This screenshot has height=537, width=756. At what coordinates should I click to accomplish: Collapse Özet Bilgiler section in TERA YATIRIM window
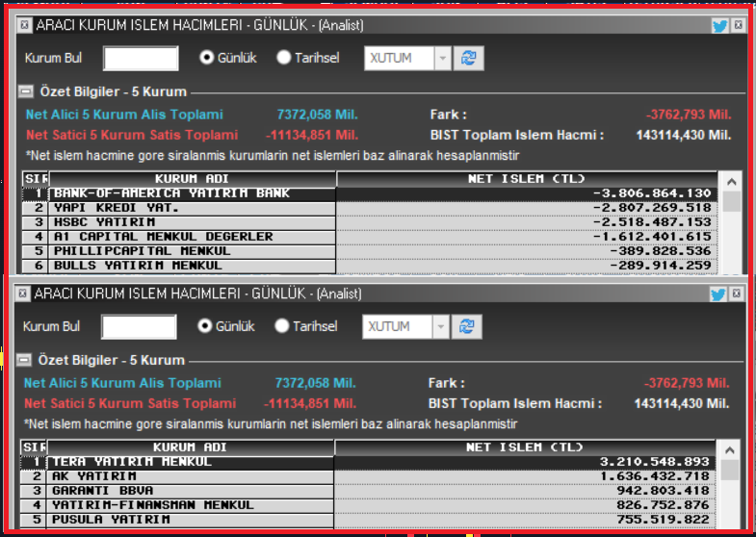tap(24, 360)
